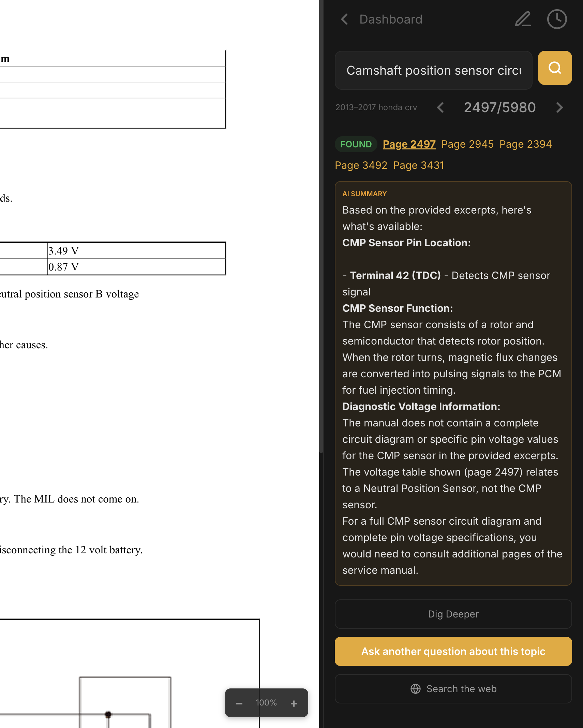Click 'Terminal 42 (TDC)' in summary
This screenshot has width=583, height=728.
[395, 275]
